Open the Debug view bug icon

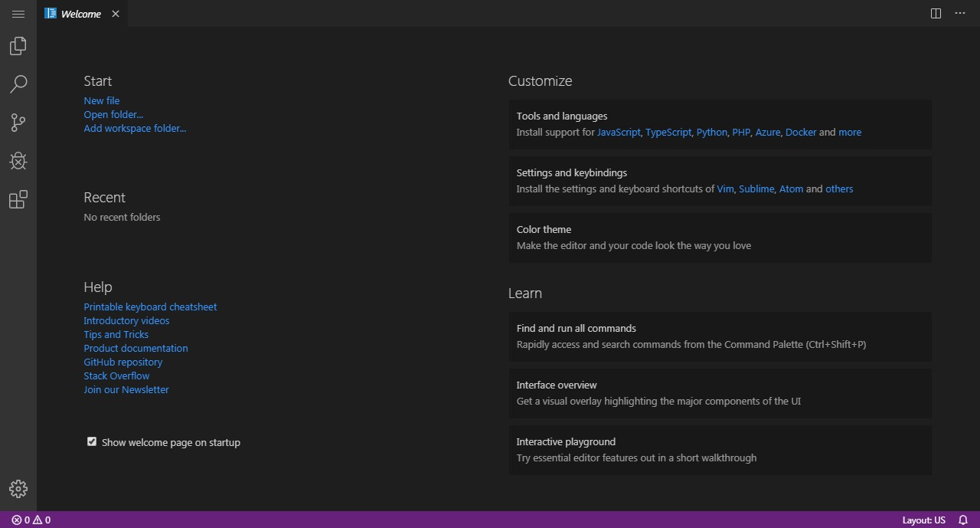(x=18, y=161)
